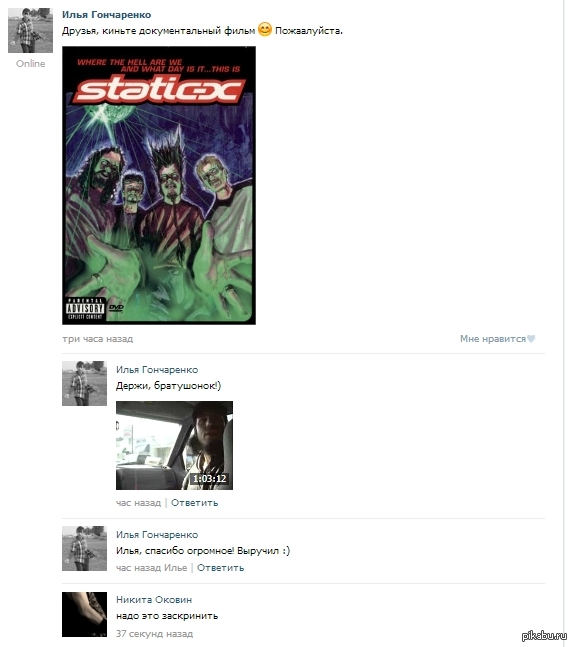This screenshot has width=572, height=647.
Task: Open Никита Оковин's profile picture
Action: 84,614
